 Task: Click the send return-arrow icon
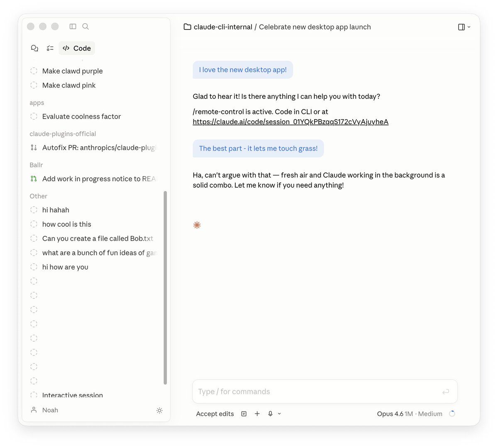click(446, 392)
